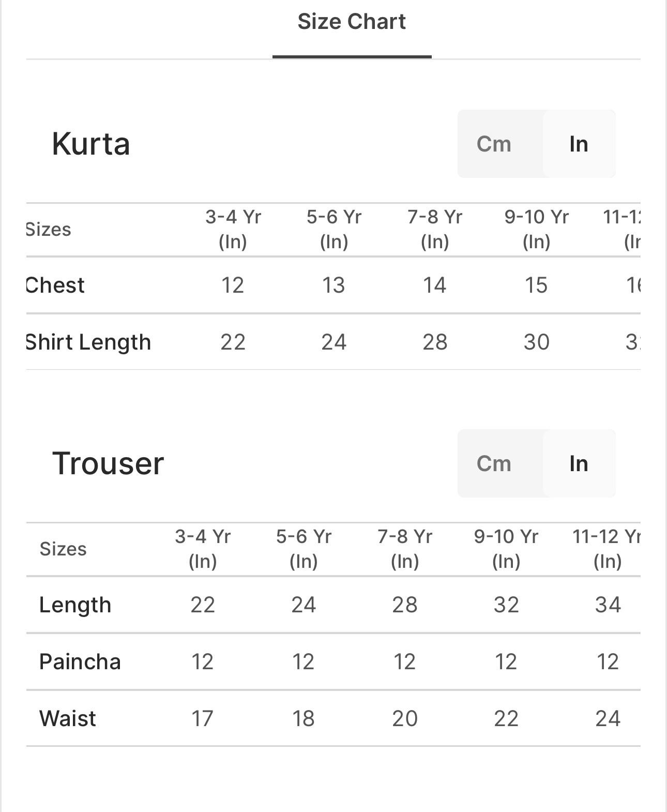Click the Trouser Paincha row label
The height and width of the screenshot is (812, 667).
(80, 662)
